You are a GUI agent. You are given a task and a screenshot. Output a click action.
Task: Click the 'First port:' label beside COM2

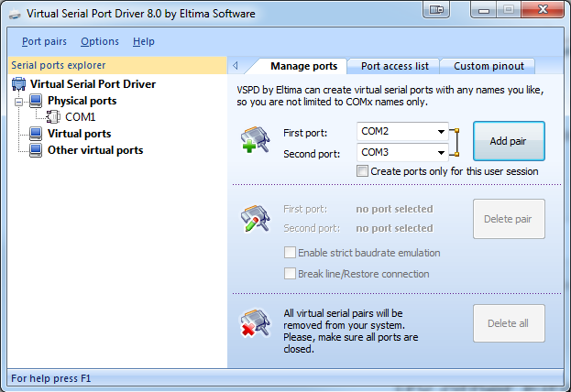[x=305, y=133]
